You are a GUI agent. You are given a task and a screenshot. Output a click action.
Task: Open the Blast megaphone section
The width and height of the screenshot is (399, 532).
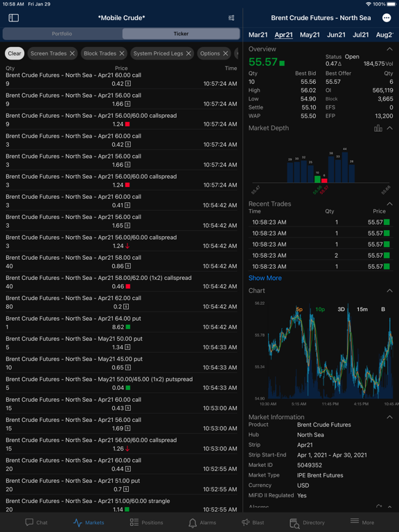pyautogui.click(x=252, y=522)
